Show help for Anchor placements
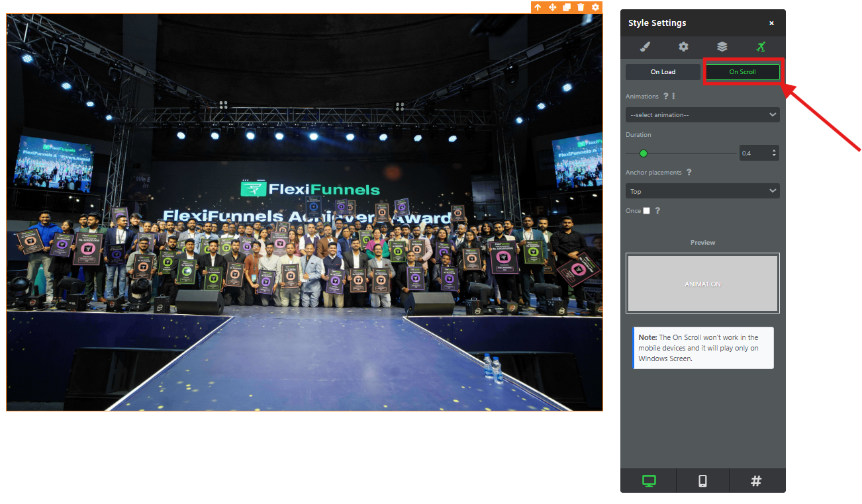The image size is (862, 504). (x=689, y=173)
